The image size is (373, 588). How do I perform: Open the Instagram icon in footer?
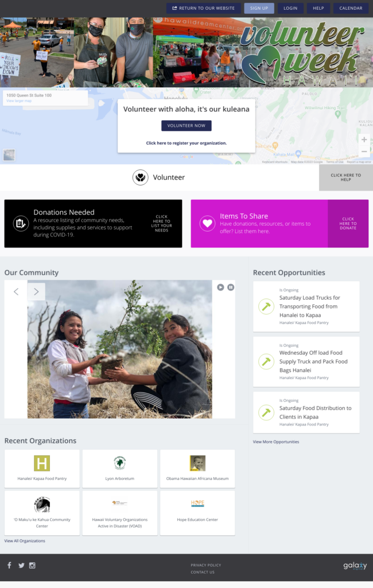[x=32, y=566]
